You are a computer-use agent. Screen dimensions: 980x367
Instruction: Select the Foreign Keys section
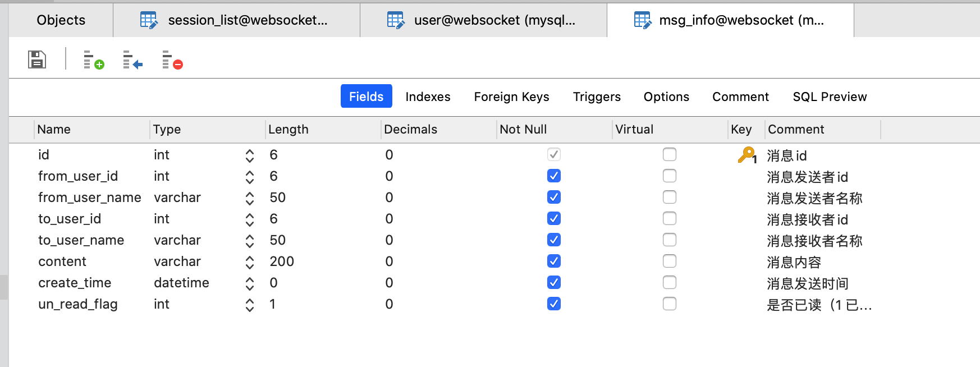pyautogui.click(x=511, y=97)
